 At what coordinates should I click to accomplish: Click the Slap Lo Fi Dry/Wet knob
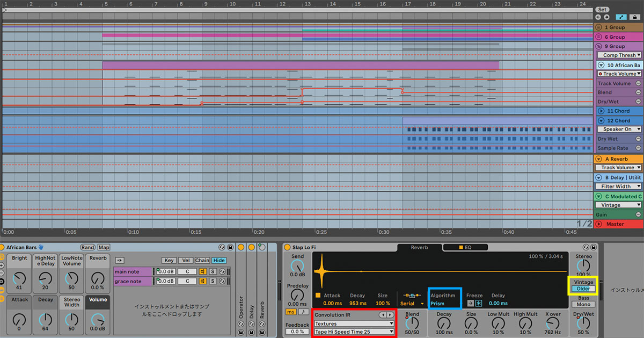pos(583,322)
